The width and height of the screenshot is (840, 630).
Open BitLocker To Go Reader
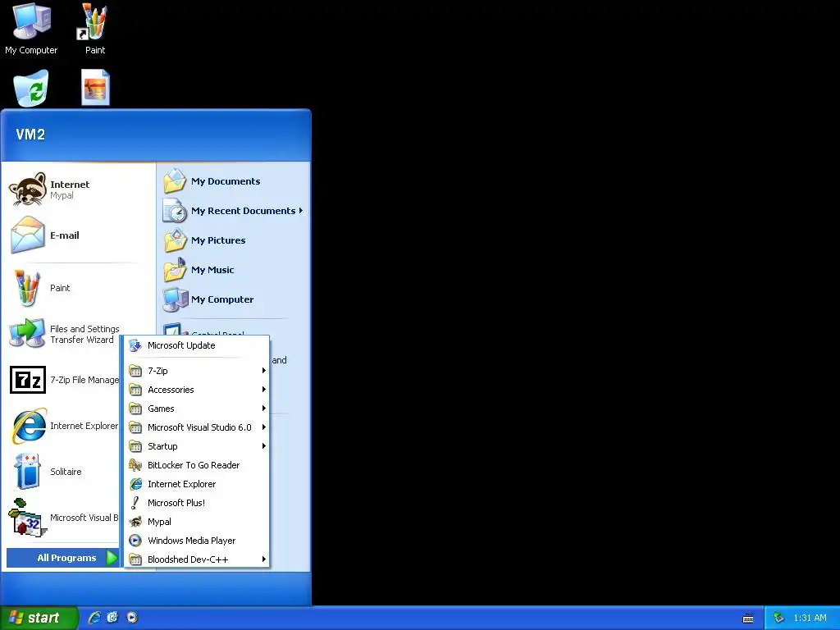coord(197,465)
